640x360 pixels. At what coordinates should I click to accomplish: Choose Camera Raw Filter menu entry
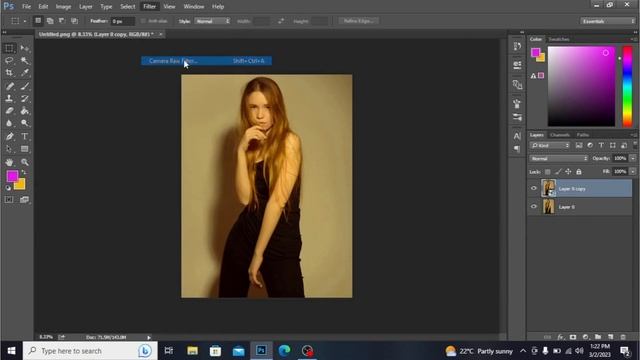(x=207, y=61)
